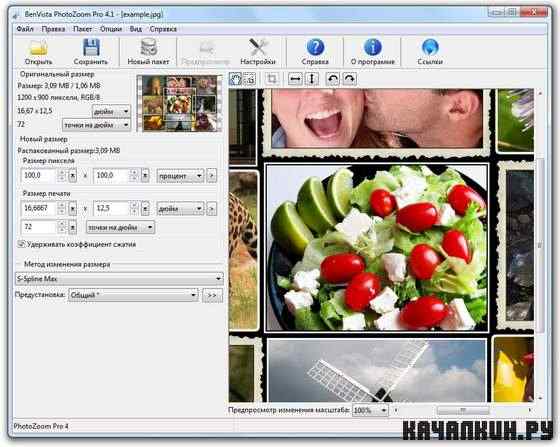Select the crop tool

tap(272, 79)
